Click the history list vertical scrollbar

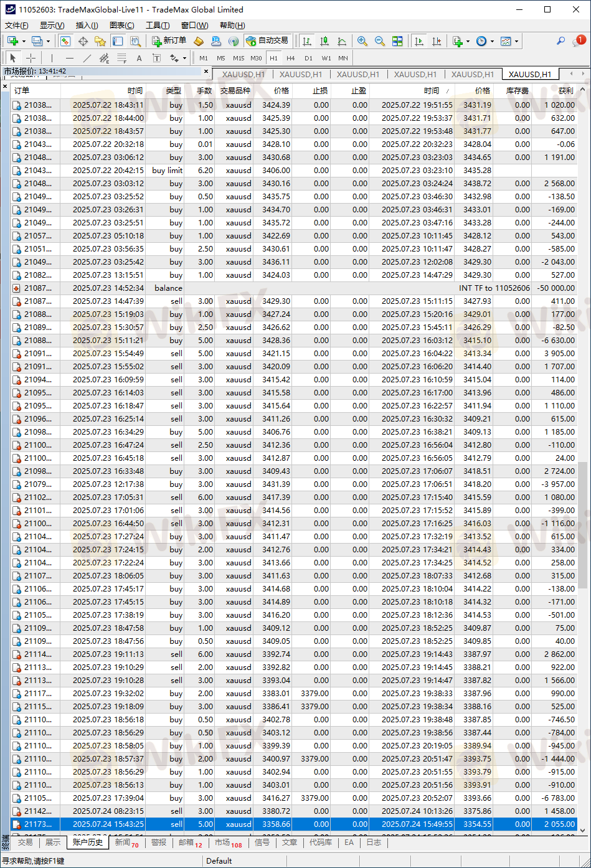coord(582,525)
